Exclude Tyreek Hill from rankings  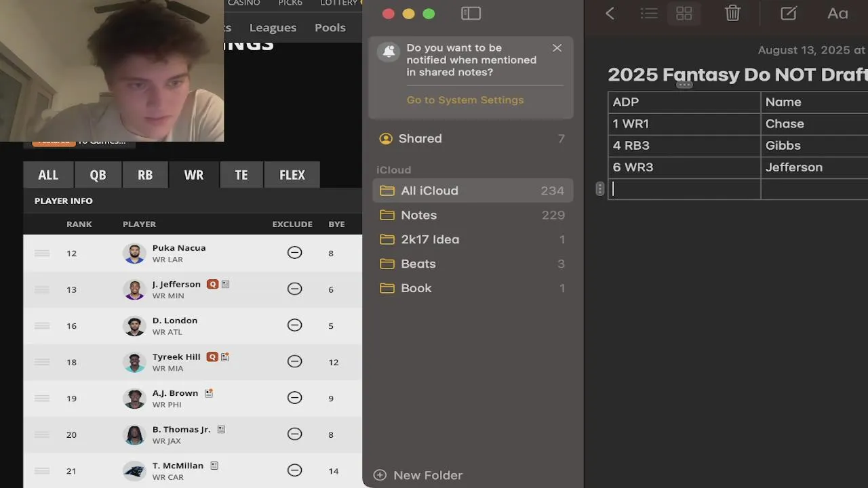[294, 361]
